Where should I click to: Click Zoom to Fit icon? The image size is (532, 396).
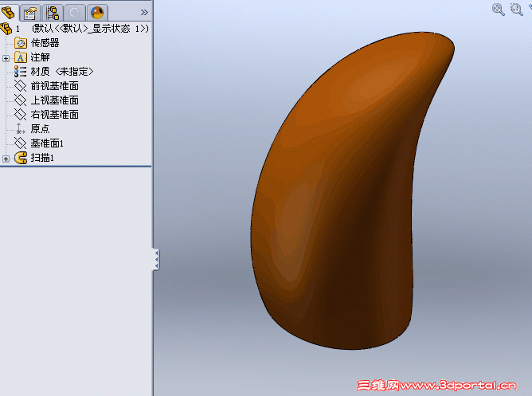(x=498, y=9)
